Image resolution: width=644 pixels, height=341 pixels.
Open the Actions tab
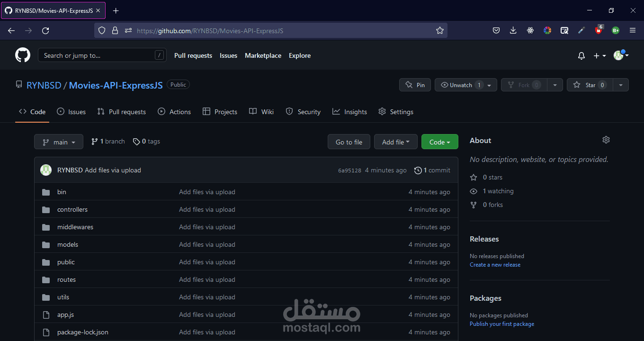pyautogui.click(x=179, y=111)
